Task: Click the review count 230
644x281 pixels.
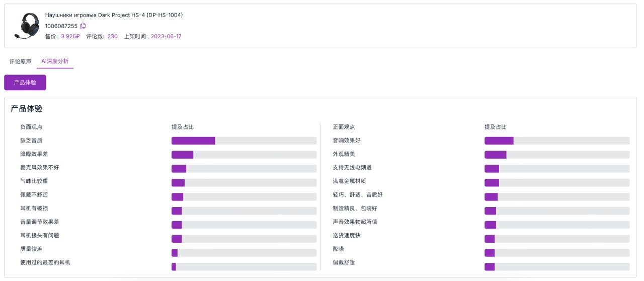Action: [112, 36]
